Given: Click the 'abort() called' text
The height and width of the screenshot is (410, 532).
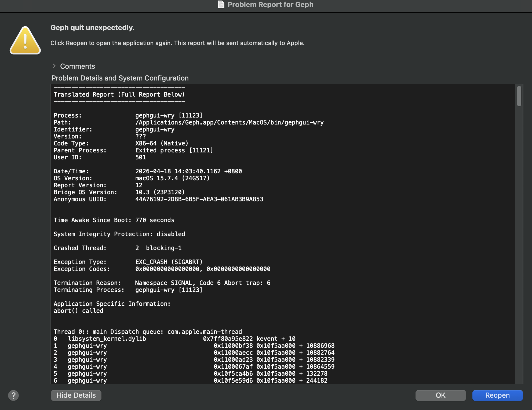Looking at the screenshot, I should (x=78, y=311).
